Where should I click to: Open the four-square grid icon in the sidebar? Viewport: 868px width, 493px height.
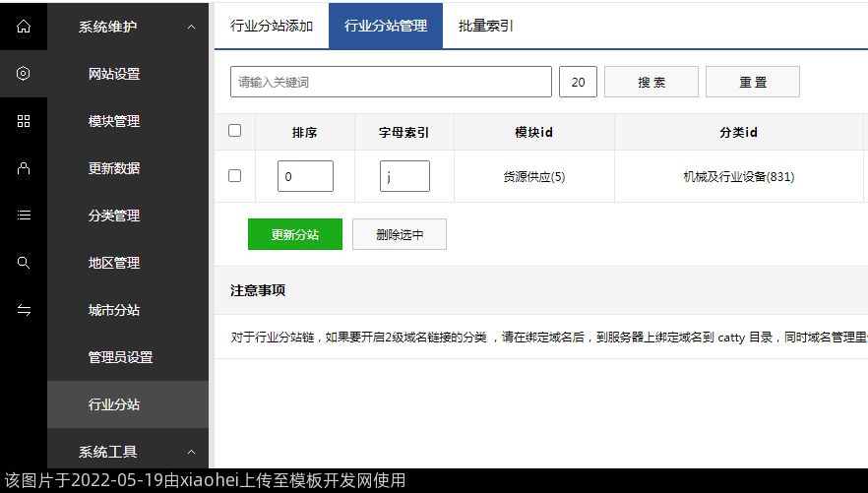pos(24,121)
